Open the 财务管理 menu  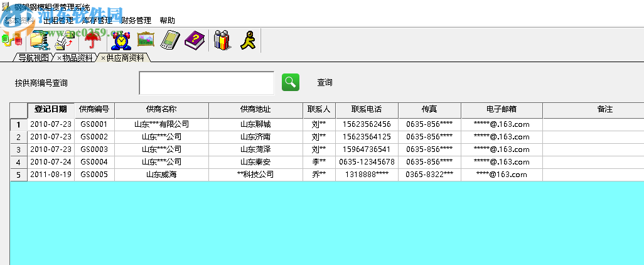[136, 21]
